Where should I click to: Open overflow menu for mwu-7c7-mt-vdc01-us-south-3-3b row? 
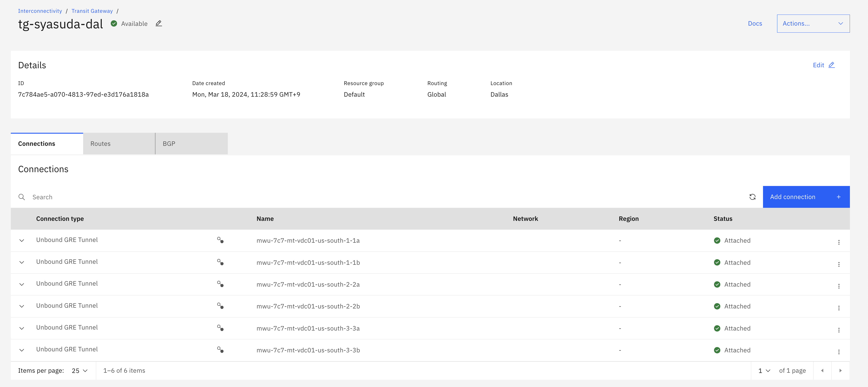pos(839,351)
